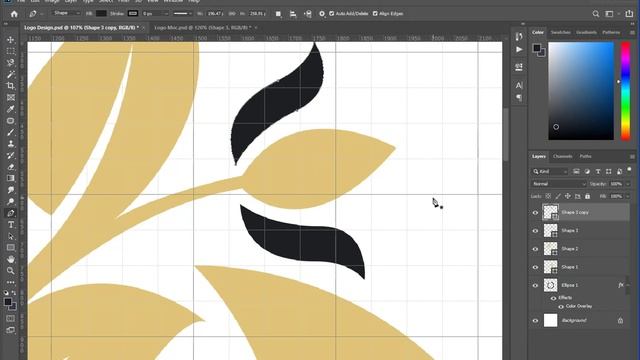Open the Fill value dropdown arrow
640x360 pixels.
(627, 197)
